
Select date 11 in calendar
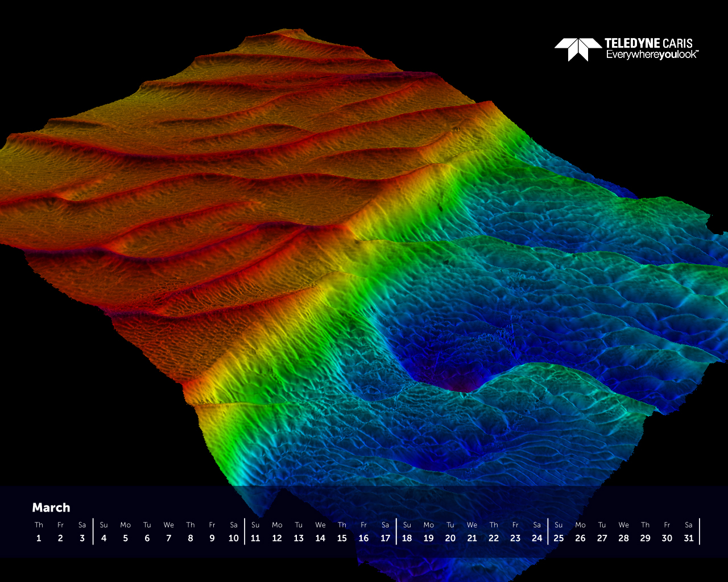[x=255, y=538]
